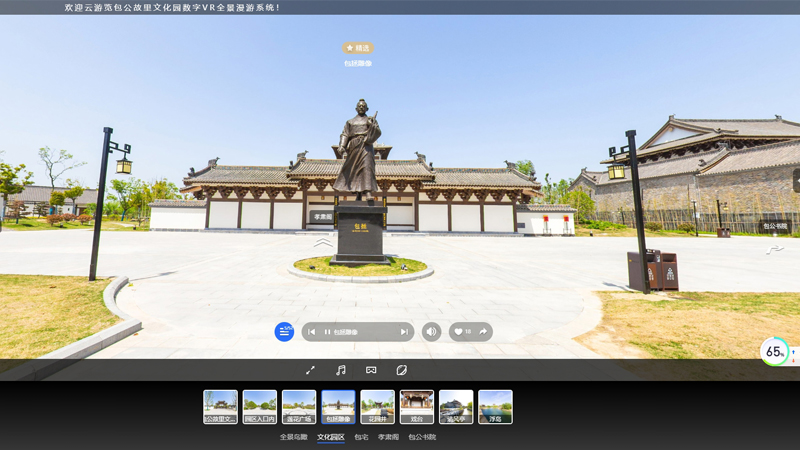Like this panorama with the heart icon
Viewport: 800px width, 450px height.
tap(459, 332)
